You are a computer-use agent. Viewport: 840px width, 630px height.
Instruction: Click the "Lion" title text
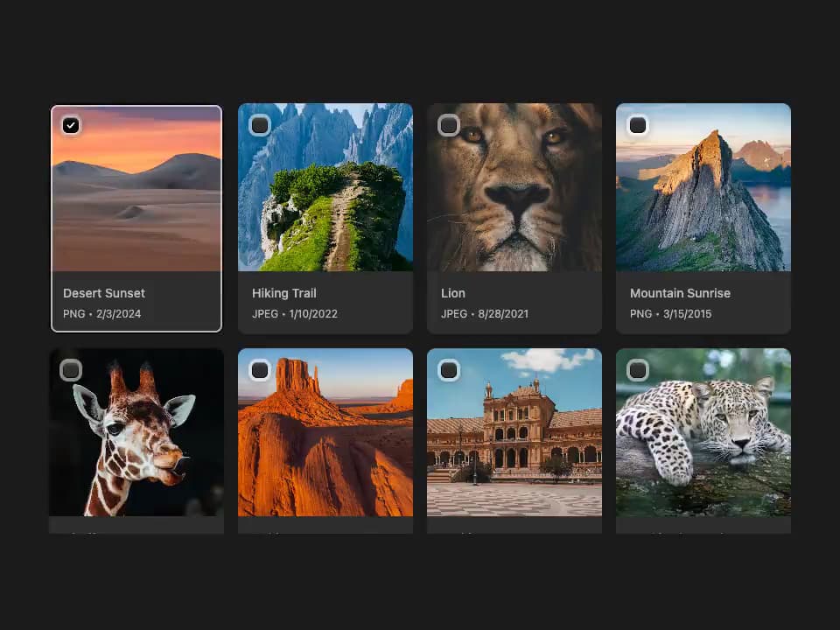tap(453, 293)
